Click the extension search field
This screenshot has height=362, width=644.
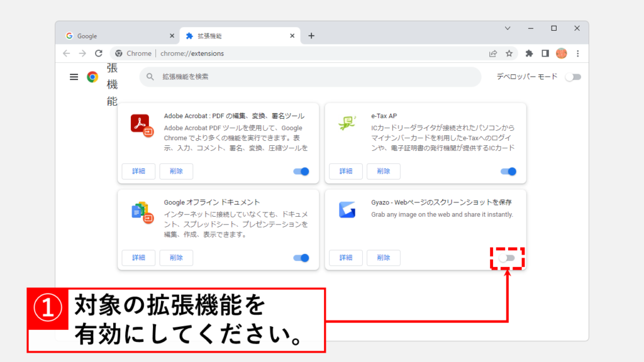[308, 77]
